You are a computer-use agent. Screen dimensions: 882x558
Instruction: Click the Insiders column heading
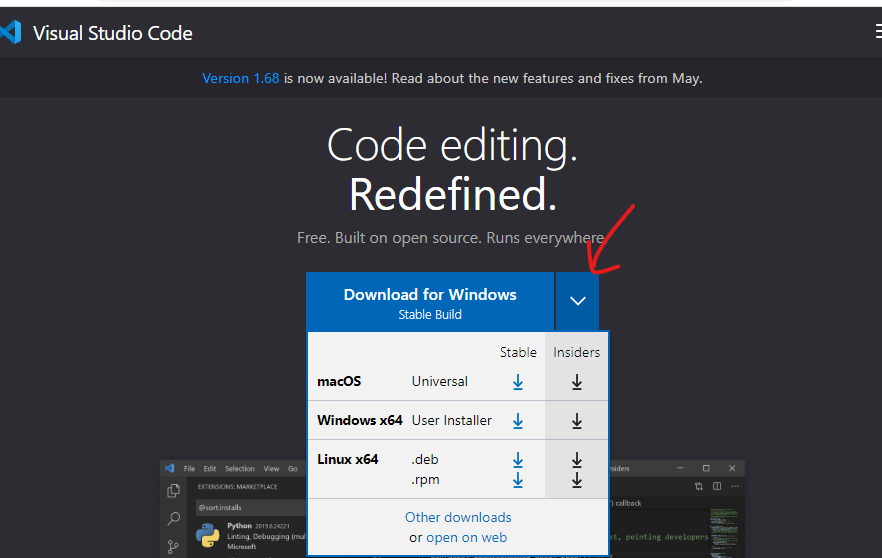[x=577, y=352]
